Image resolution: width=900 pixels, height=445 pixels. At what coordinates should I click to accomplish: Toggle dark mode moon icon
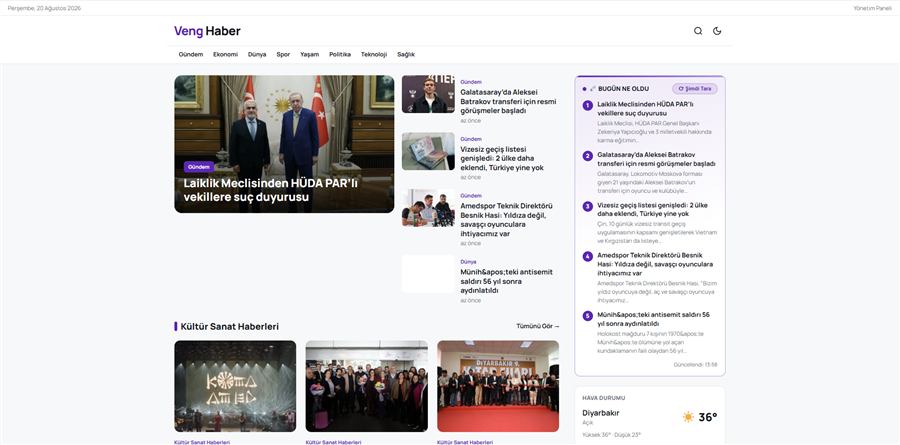717,31
